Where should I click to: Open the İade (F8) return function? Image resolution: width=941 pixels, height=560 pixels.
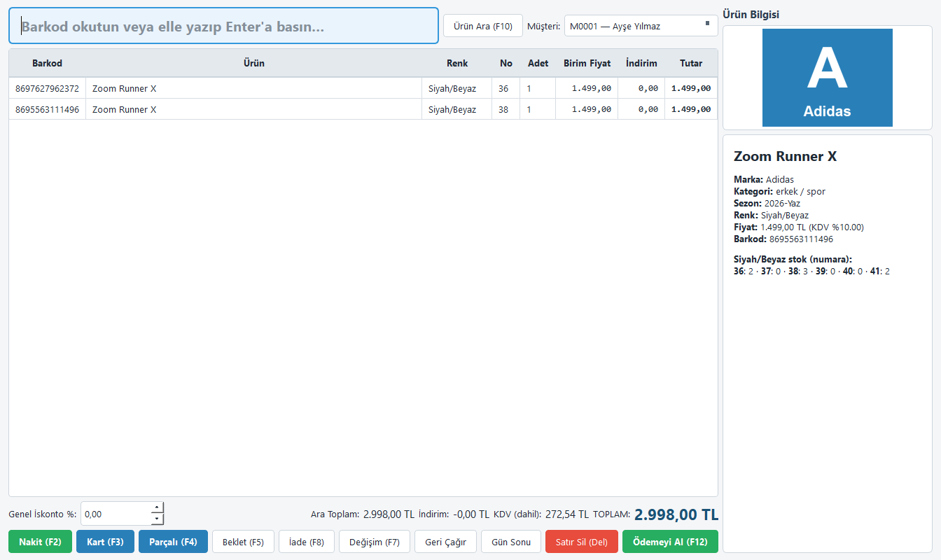point(307,542)
